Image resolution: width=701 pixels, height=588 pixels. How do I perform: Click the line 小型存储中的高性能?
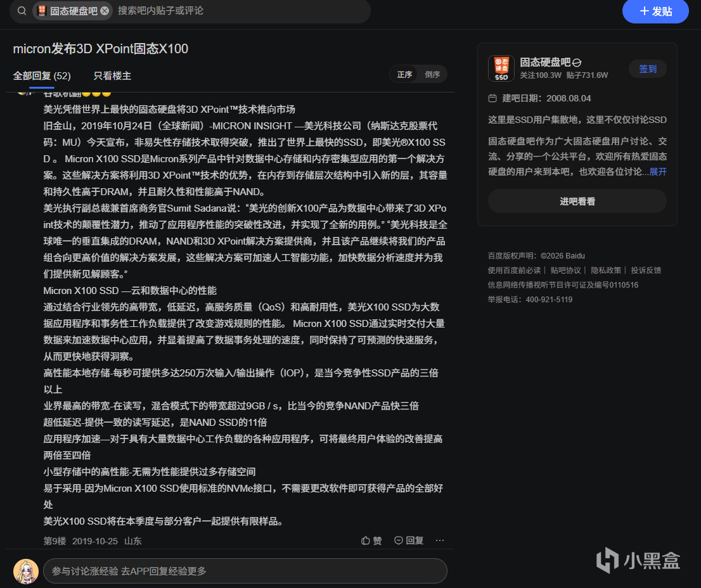150,472
